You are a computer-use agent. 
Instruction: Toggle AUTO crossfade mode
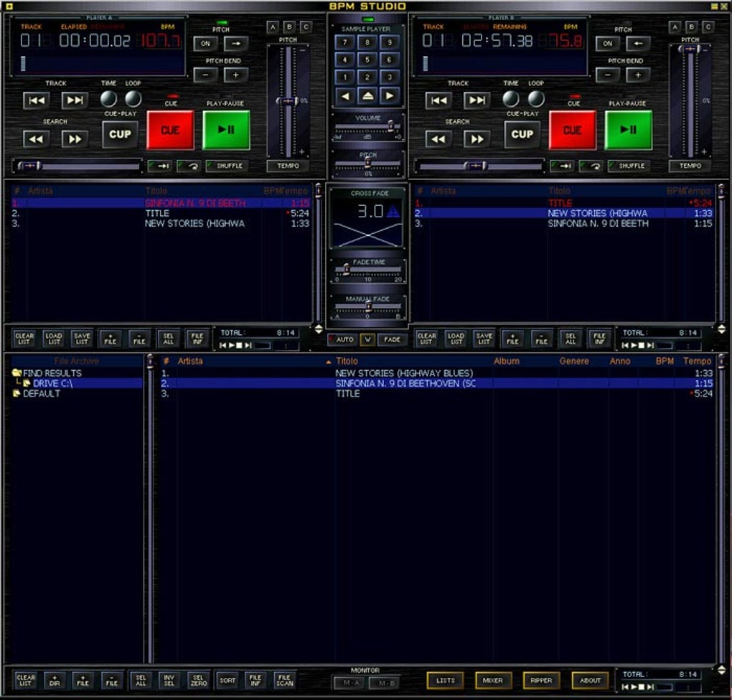pyautogui.click(x=341, y=339)
